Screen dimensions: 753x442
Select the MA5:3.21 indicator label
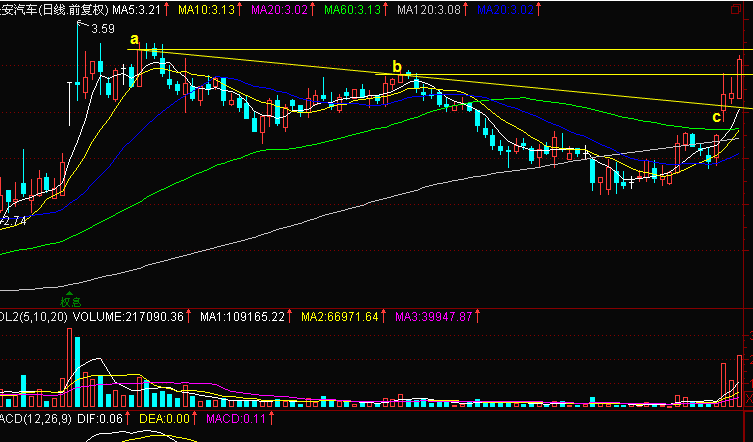tap(136, 9)
